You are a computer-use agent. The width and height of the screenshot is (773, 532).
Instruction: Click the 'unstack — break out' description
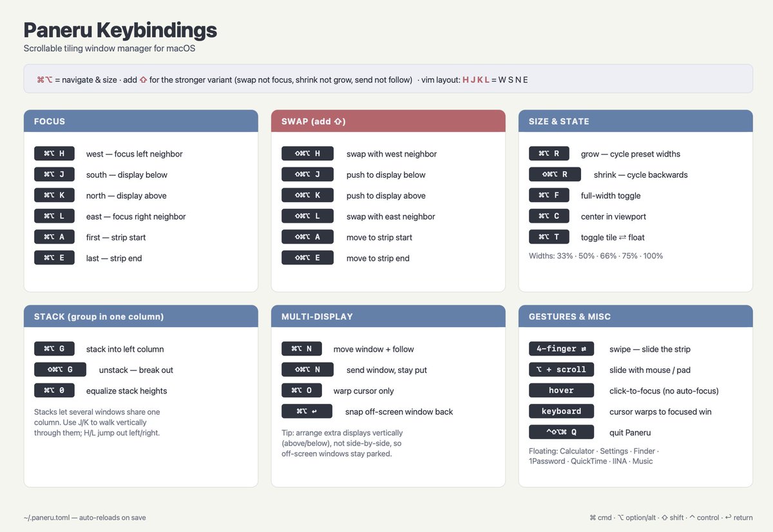(136, 370)
